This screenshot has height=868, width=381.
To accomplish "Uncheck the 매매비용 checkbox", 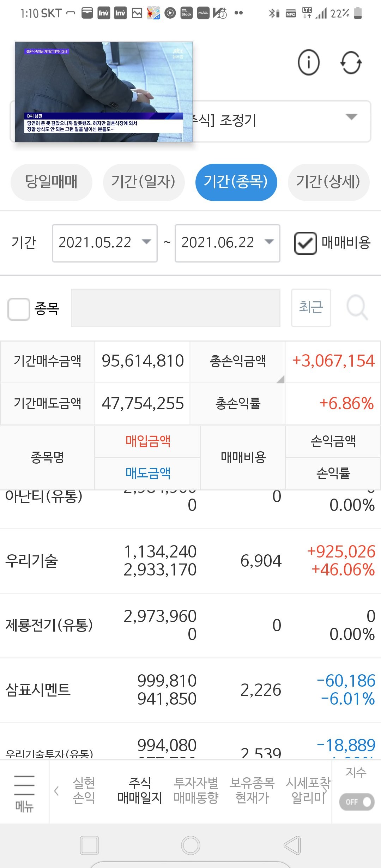I will click(x=306, y=243).
